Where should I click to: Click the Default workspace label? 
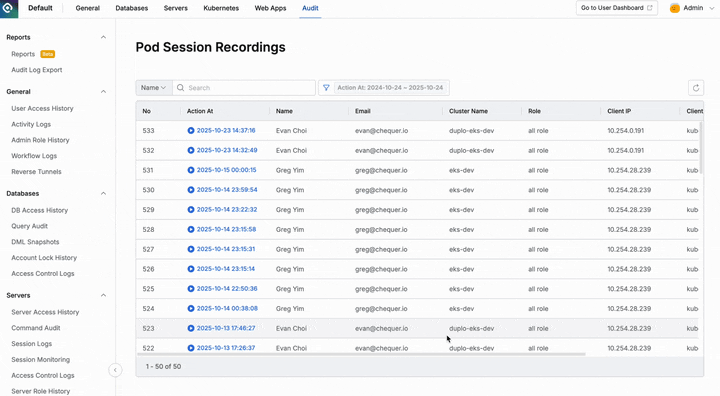[40, 8]
